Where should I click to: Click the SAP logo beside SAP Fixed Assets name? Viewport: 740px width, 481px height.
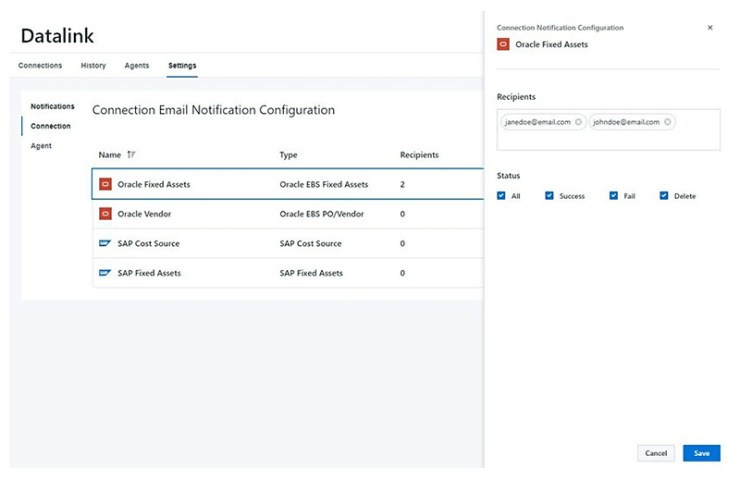[x=105, y=273]
